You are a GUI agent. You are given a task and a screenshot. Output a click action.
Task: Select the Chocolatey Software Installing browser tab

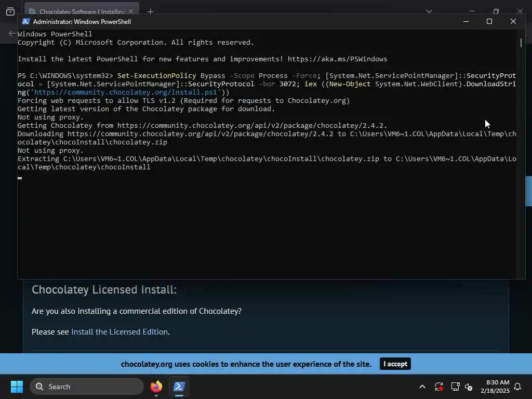82,11
